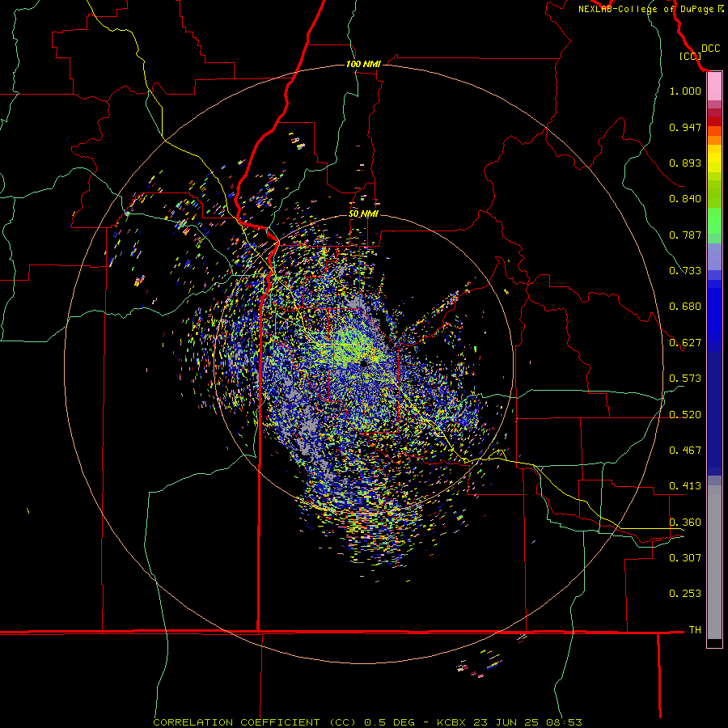The width and height of the screenshot is (728, 728).
Task: Click the TH threshold label on legend
Action: click(695, 629)
